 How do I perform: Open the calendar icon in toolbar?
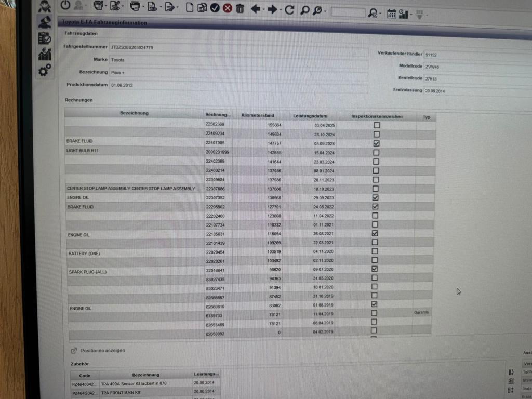(391, 14)
